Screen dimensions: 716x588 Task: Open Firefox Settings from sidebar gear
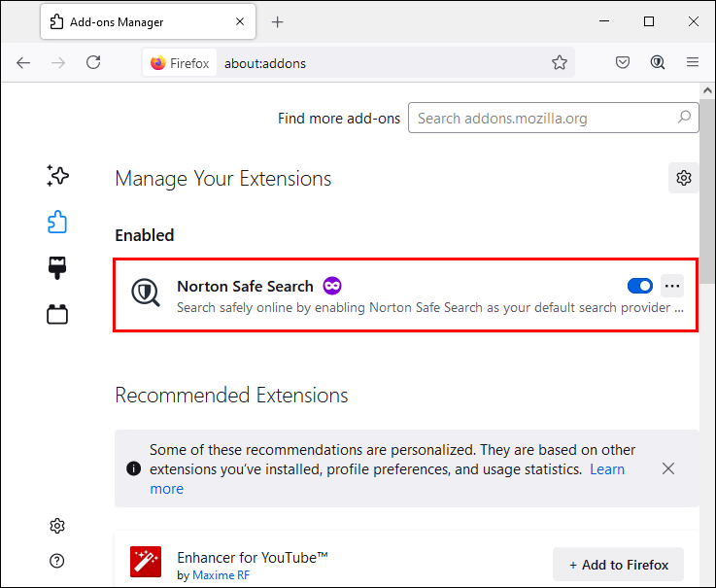point(57,526)
